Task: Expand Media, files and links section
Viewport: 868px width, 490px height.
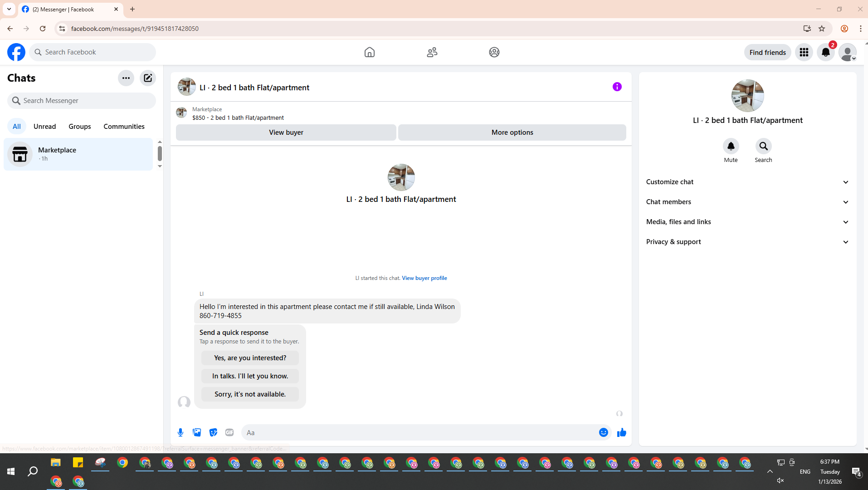Action: click(x=747, y=222)
